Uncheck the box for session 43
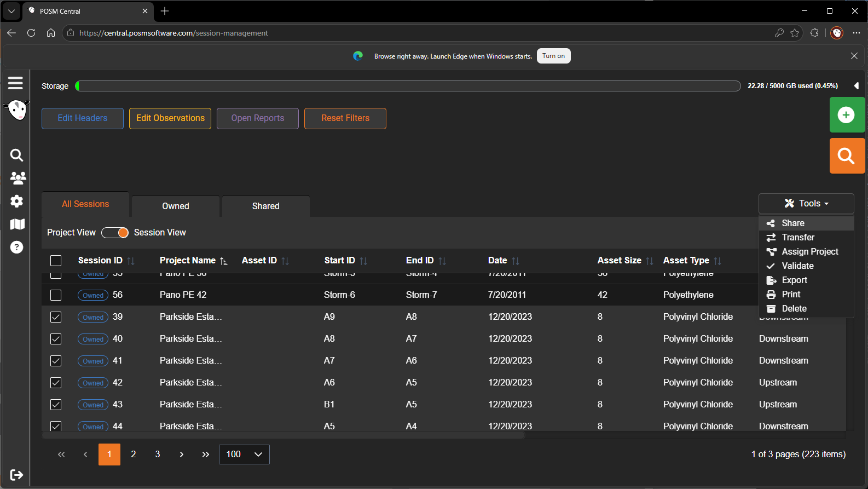Screen dimensions: 868x489 point(56,405)
